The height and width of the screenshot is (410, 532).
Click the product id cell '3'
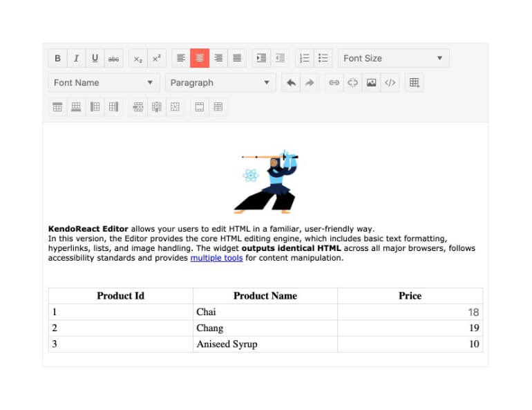(121, 344)
